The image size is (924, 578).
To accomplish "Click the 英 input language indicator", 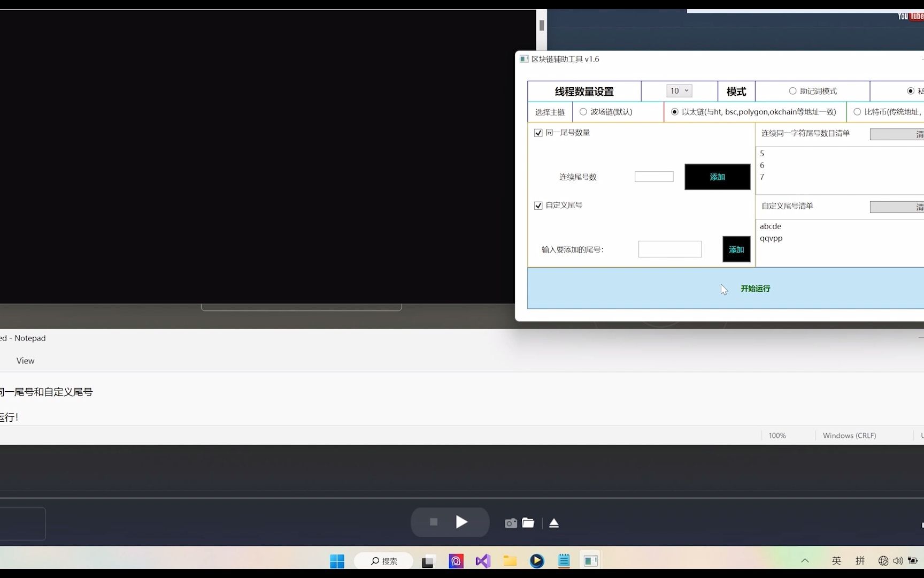I will pyautogui.click(x=836, y=561).
